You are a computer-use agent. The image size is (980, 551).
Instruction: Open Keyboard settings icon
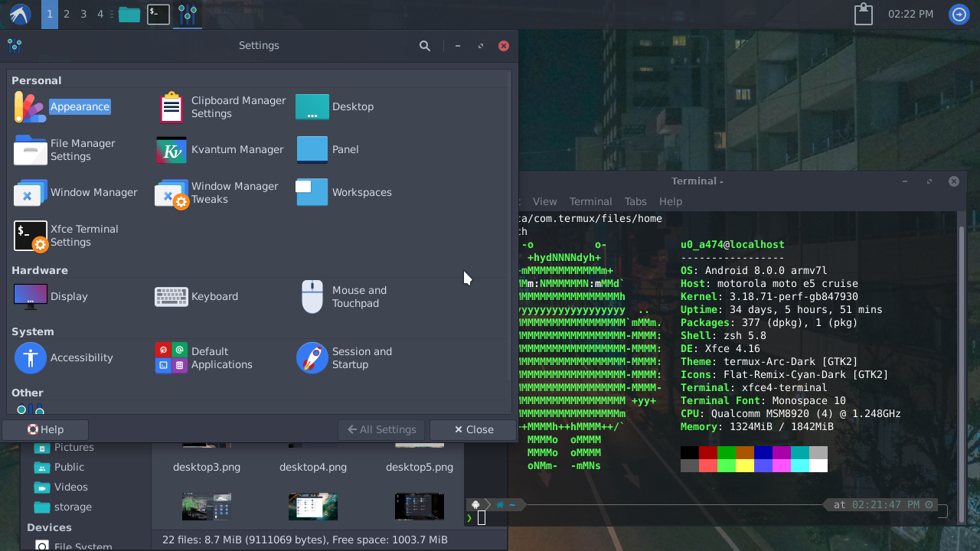(x=171, y=296)
